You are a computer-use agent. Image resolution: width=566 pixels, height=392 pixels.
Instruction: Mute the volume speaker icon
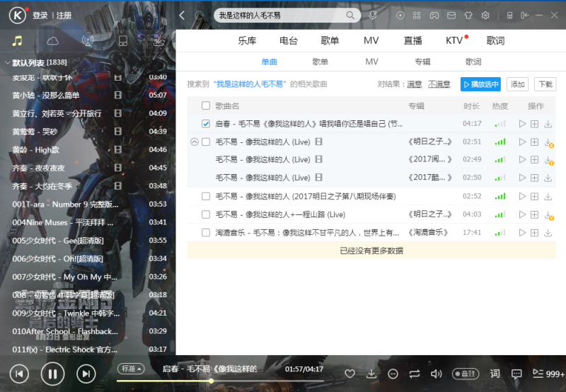click(436, 374)
